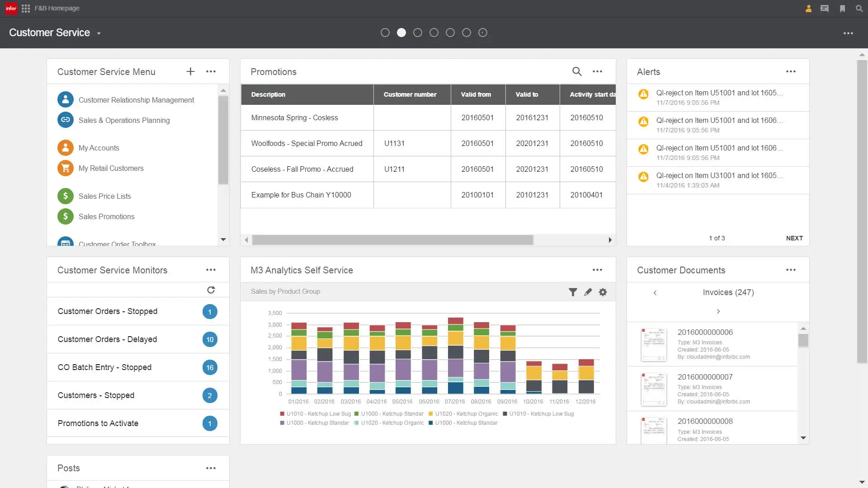The image size is (868, 488).
Task: Open the filter icon for Sales by Product Group
Action: 573,292
